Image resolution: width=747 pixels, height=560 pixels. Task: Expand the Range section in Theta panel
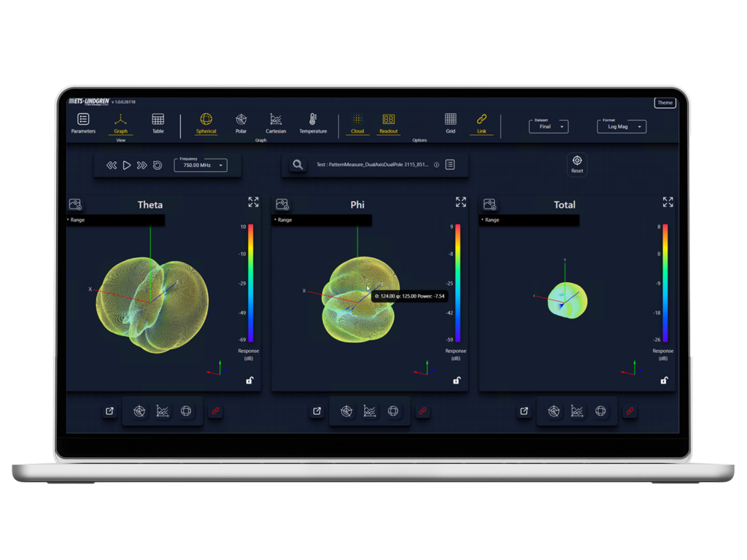(116, 220)
